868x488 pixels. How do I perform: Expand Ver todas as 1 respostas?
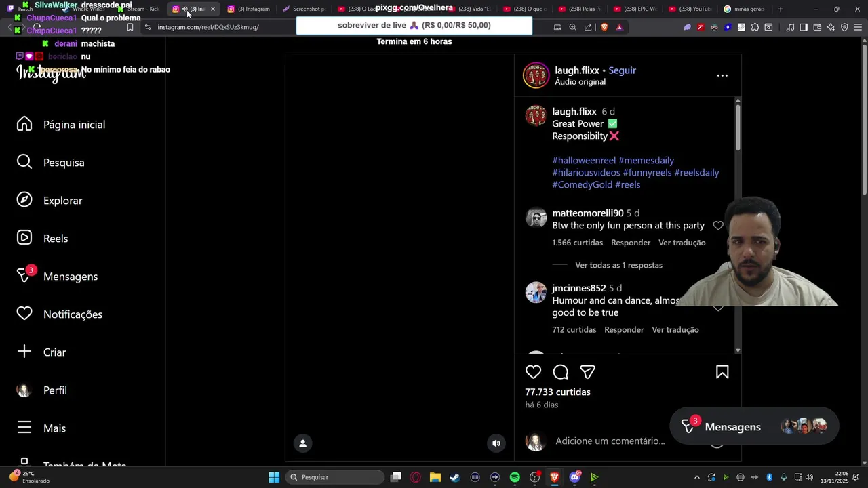point(618,265)
